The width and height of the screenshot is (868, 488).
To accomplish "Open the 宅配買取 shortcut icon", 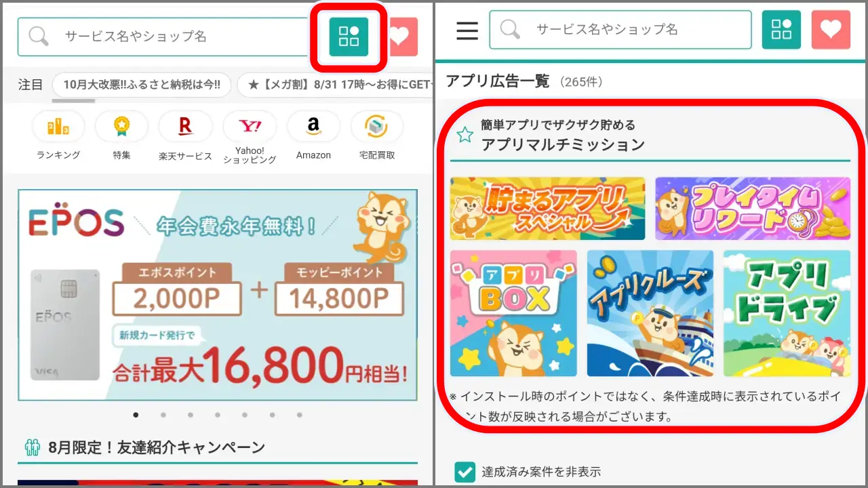I will (x=377, y=136).
